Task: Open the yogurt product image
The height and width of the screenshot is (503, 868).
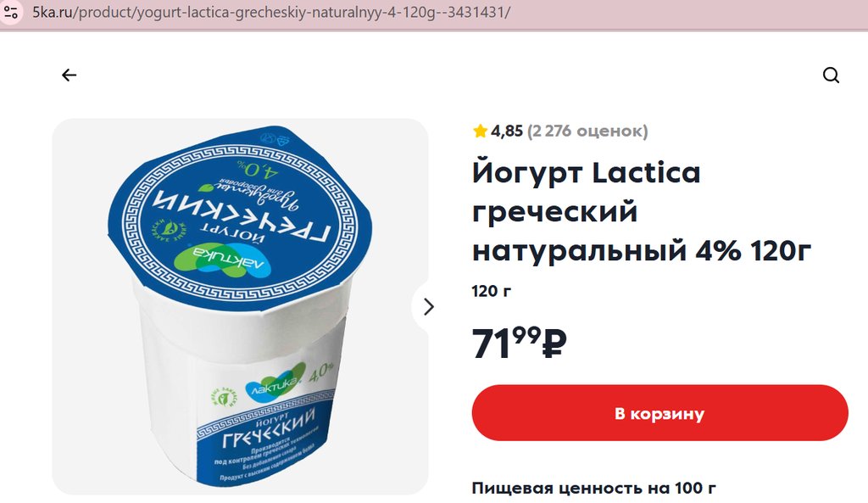Action: 240,306
